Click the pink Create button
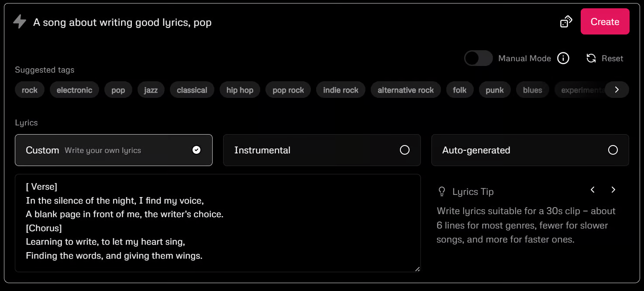 pyautogui.click(x=605, y=22)
